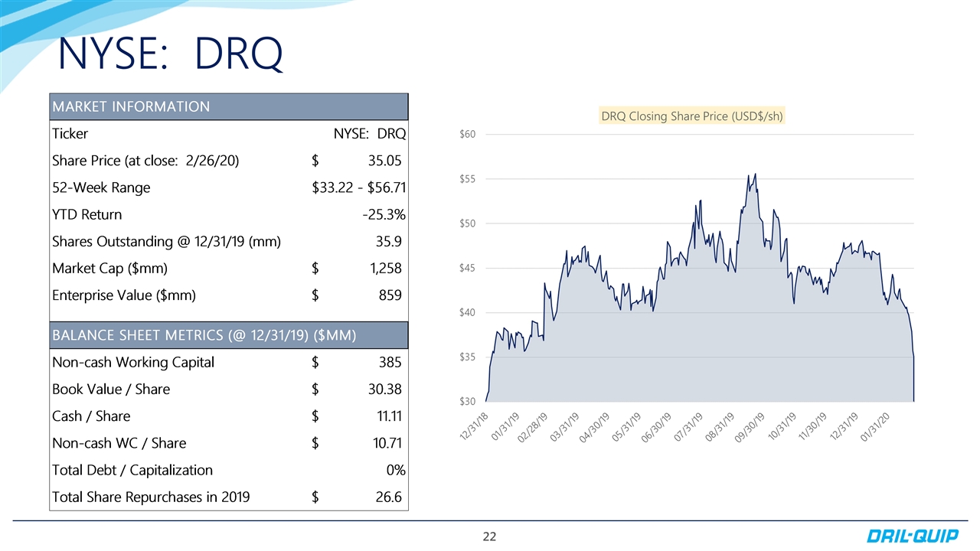The width and height of the screenshot is (980, 551).
Task: Click chart title "DRQ Closing Share Price (USD$/sh)"
Action: [x=691, y=116]
